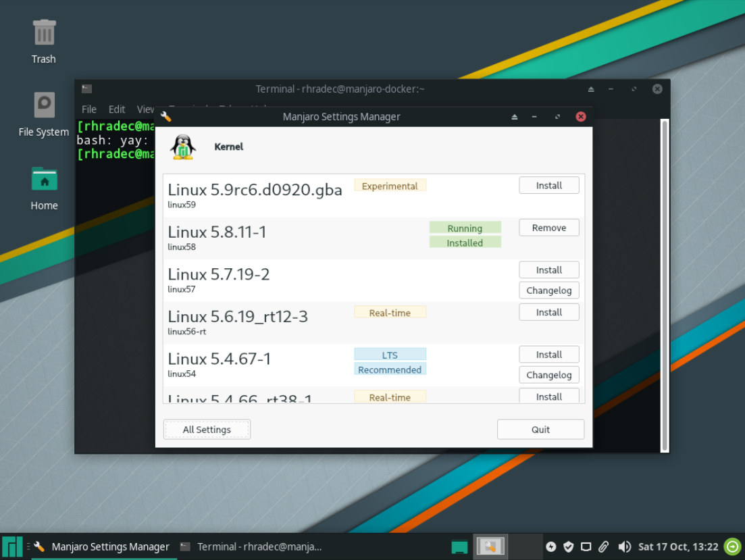Select the Linux 5.6.19_rt12-3 entry title

click(x=238, y=317)
